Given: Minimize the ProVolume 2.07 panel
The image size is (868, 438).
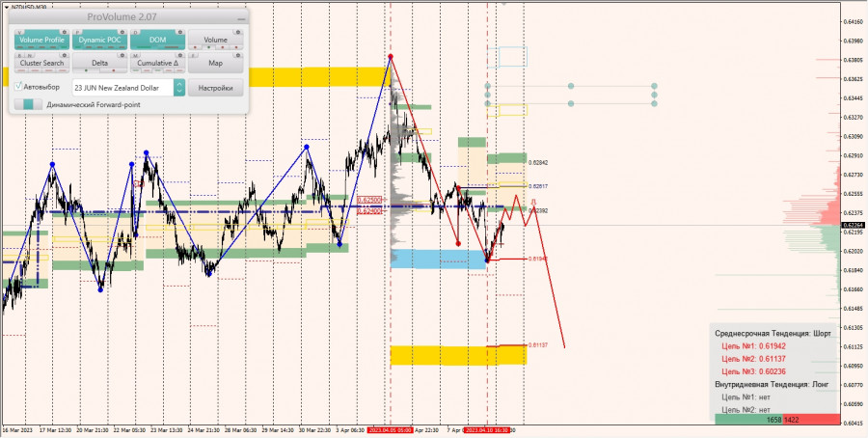Looking at the screenshot, I should tap(241, 18).
